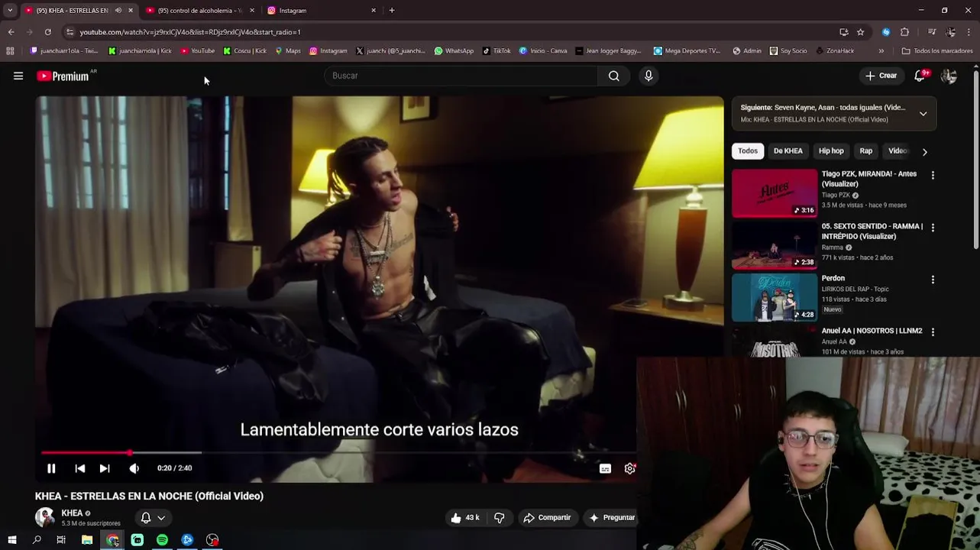Go back with the browser back arrow
This screenshot has height=550, width=980.
coord(11,32)
